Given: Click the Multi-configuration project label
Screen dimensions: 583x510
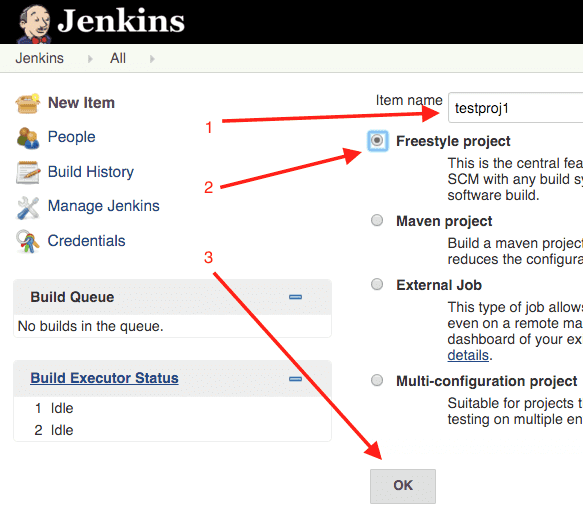Looking at the screenshot, I should pyautogui.click(x=487, y=381).
